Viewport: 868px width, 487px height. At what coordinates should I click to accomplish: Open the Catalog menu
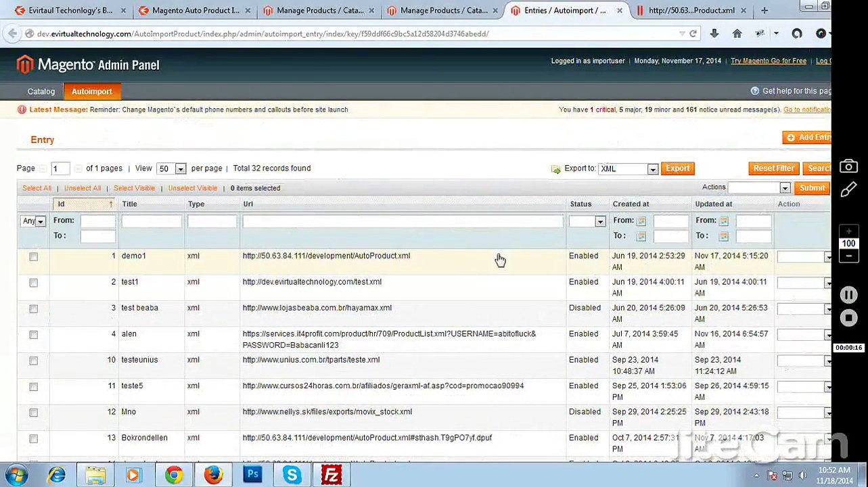pos(41,91)
